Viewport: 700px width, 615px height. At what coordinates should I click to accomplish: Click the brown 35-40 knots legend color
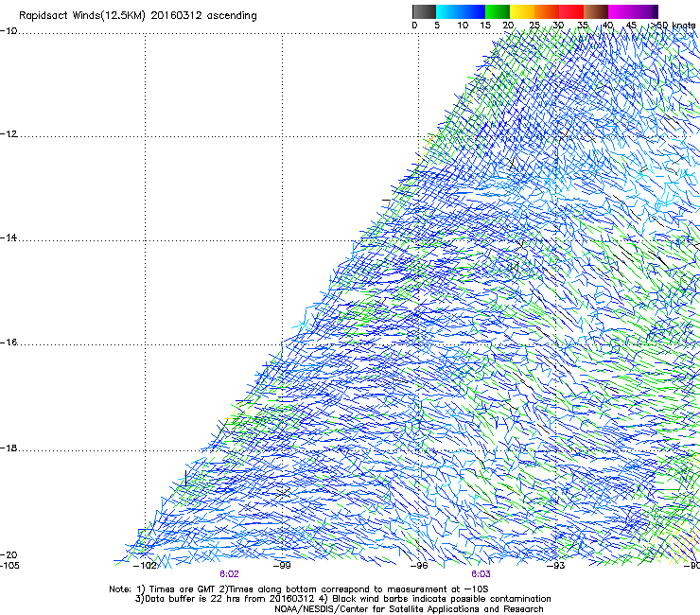tap(596, 11)
